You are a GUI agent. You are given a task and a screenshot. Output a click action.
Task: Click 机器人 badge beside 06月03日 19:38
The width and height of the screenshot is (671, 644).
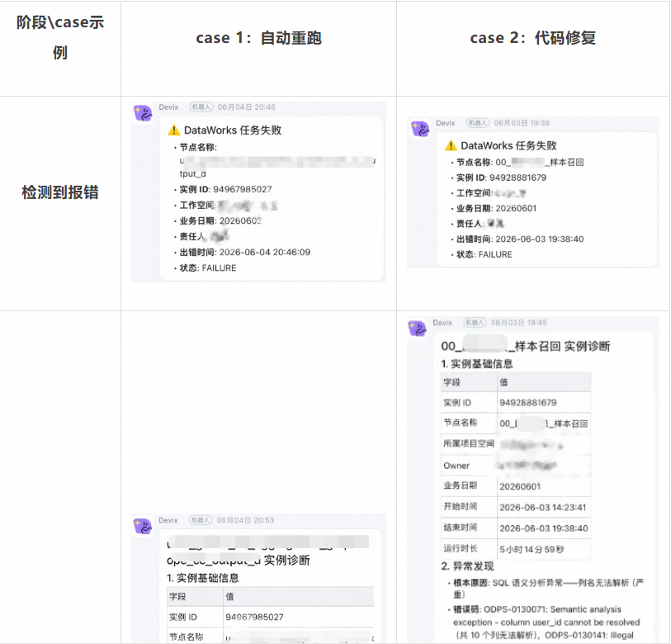point(478,123)
